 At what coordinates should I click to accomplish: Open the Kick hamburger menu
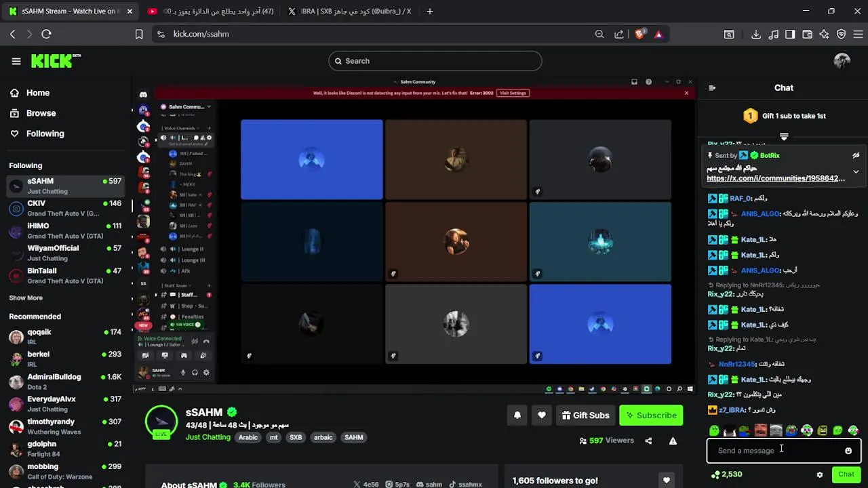[16, 61]
